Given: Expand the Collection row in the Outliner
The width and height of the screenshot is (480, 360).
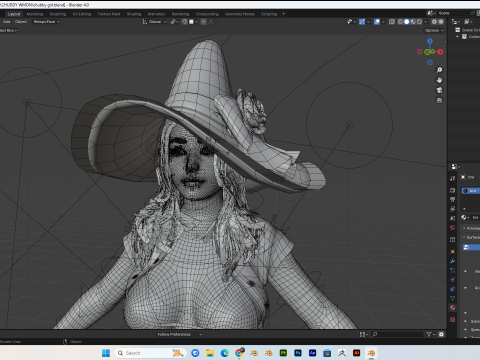Looking at the screenshot, I should pyautogui.click(x=458, y=37).
